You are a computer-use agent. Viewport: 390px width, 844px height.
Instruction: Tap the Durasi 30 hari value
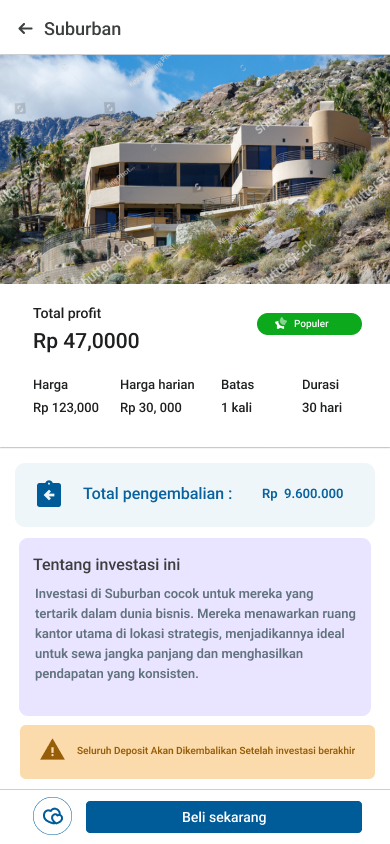[322, 407]
